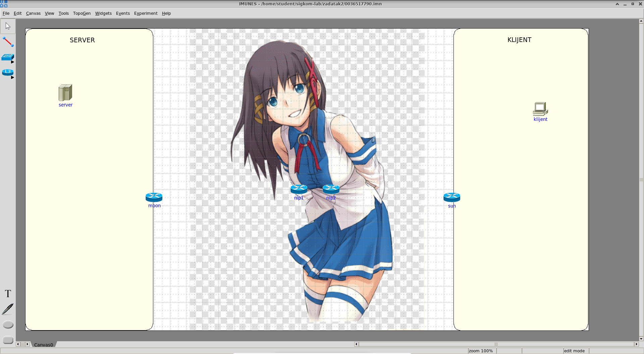The image size is (644, 354).
Task: Open the TopoGen menu
Action: tap(82, 13)
